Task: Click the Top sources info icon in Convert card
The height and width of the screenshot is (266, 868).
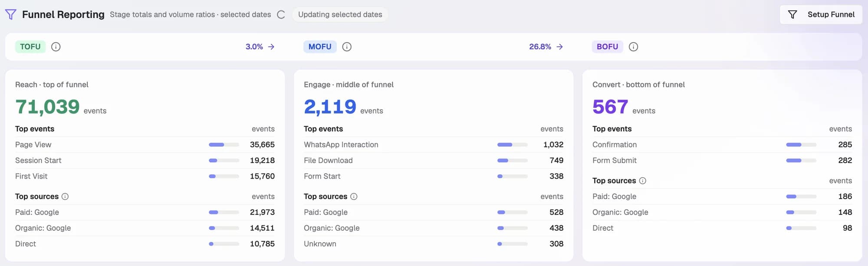Action: coord(643,181)
